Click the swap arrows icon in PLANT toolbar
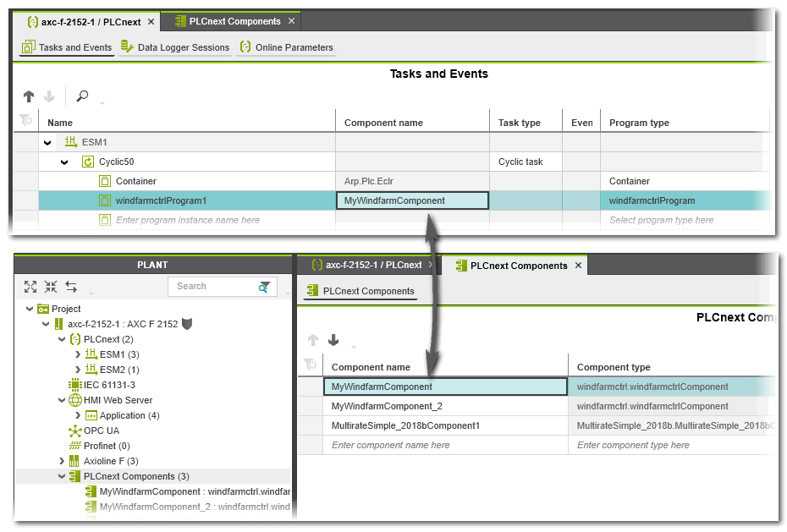Screen dimensions: 787x532 (71, 287)
